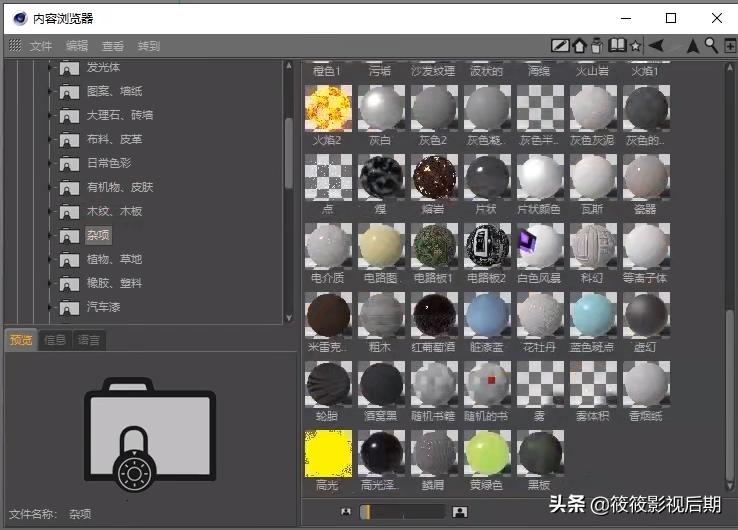The height and width of the screenshot is (530, 738).
Task: Select the 轮胎 material thumbnail
Action: 328,384
